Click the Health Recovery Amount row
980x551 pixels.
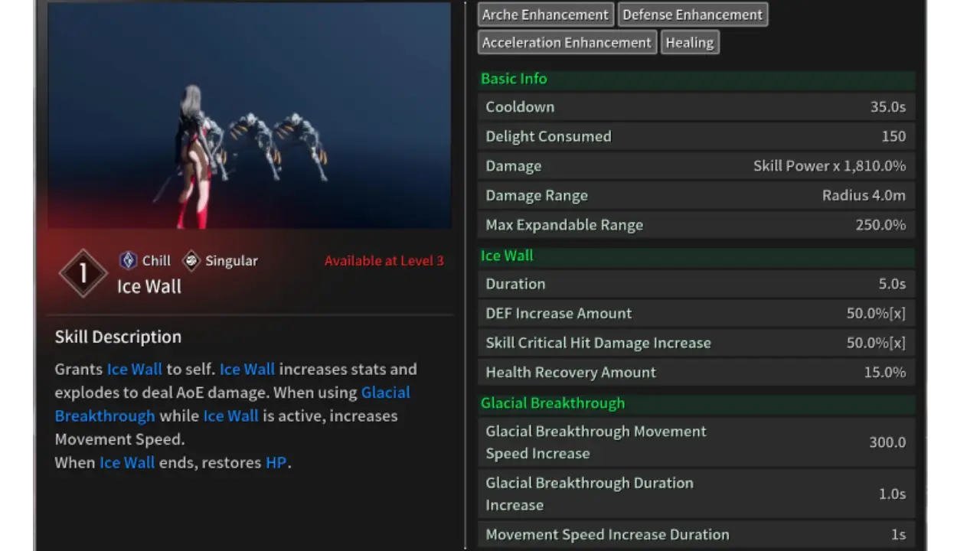[695, 373]
